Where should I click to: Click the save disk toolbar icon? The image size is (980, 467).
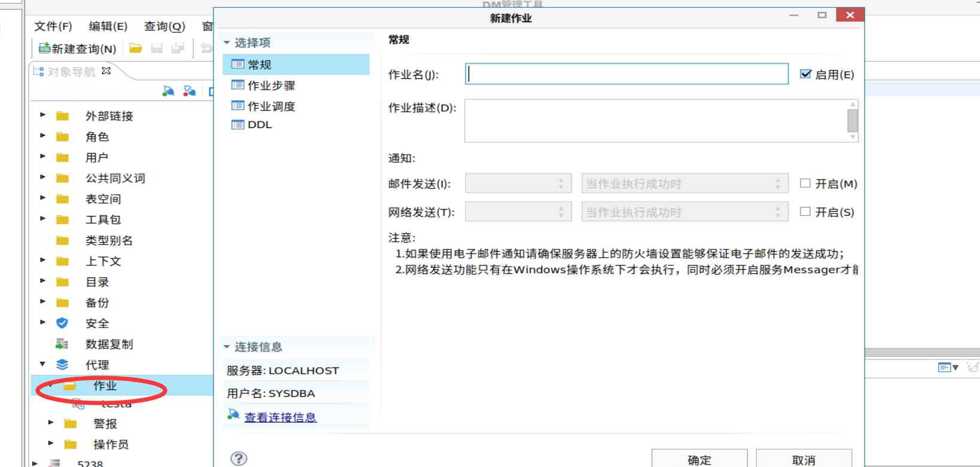pyautogui.click(x=157, y=48)
